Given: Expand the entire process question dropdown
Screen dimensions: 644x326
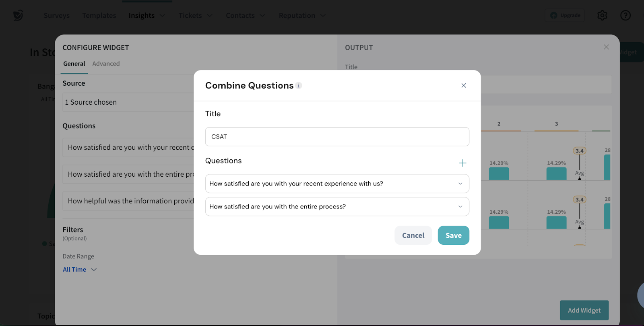Looking at the screenshot, I should pos(460,206).
